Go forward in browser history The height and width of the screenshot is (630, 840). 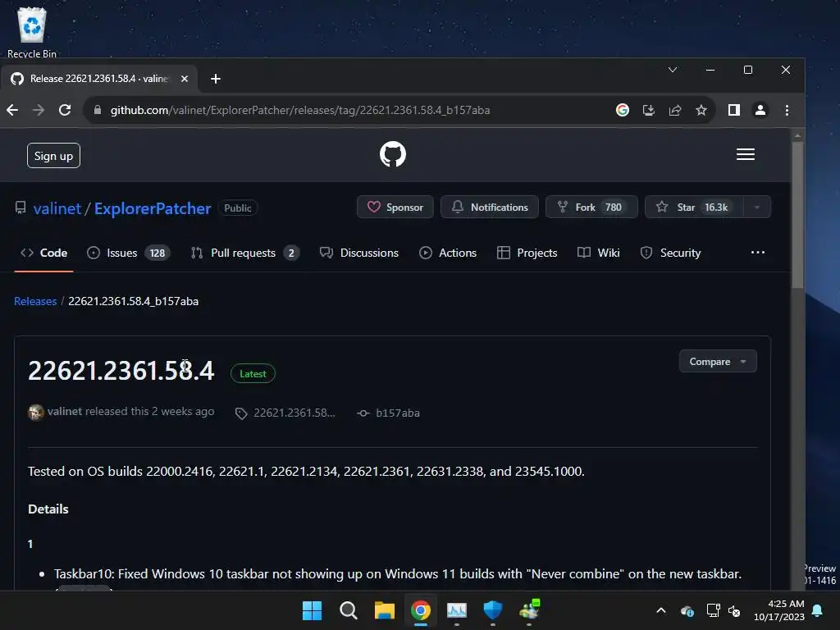(39, 110)
